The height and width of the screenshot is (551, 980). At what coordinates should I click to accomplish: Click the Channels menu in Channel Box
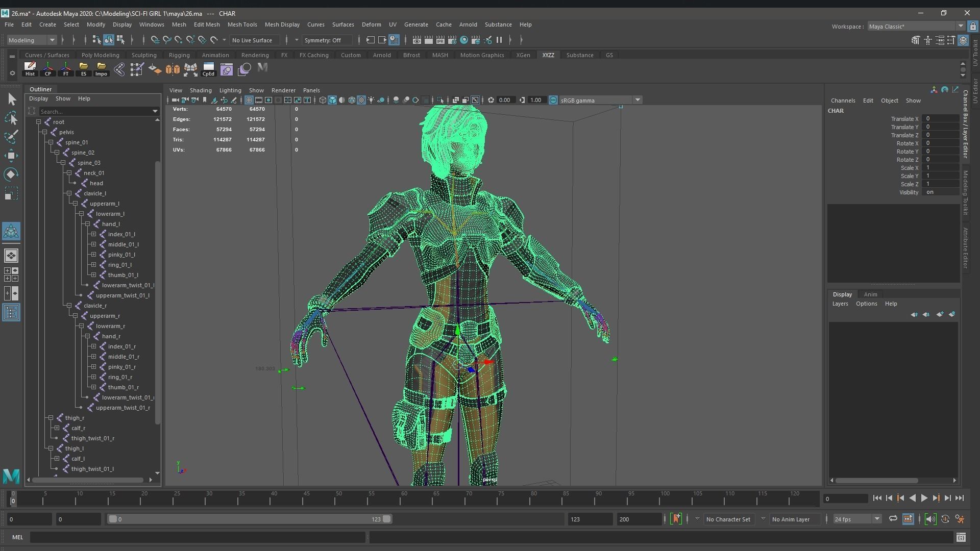843,101
